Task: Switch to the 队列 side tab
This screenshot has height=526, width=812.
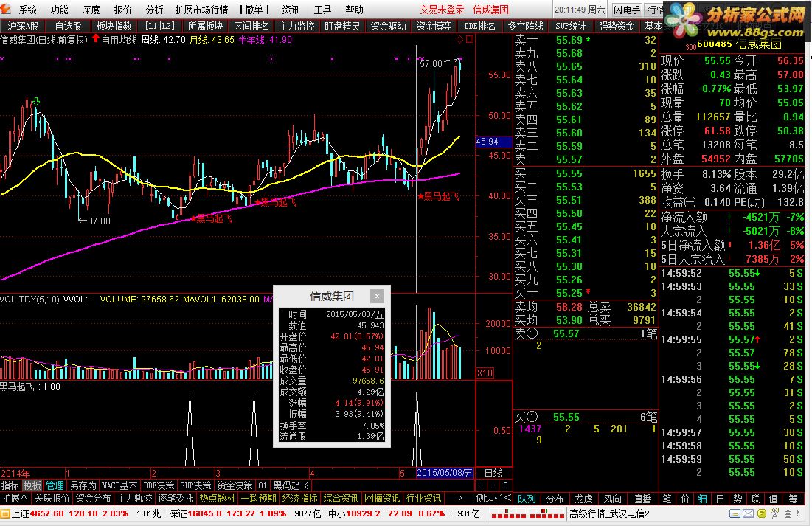Action: 527,499
